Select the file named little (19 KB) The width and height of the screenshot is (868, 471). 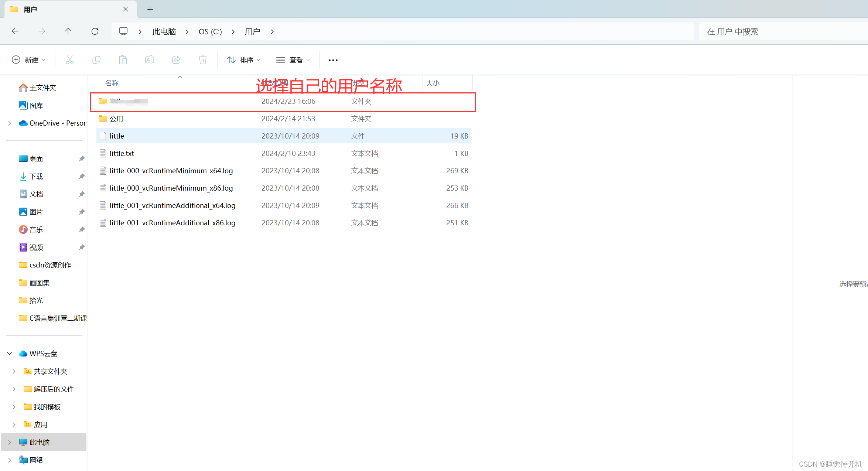[283, 136]
